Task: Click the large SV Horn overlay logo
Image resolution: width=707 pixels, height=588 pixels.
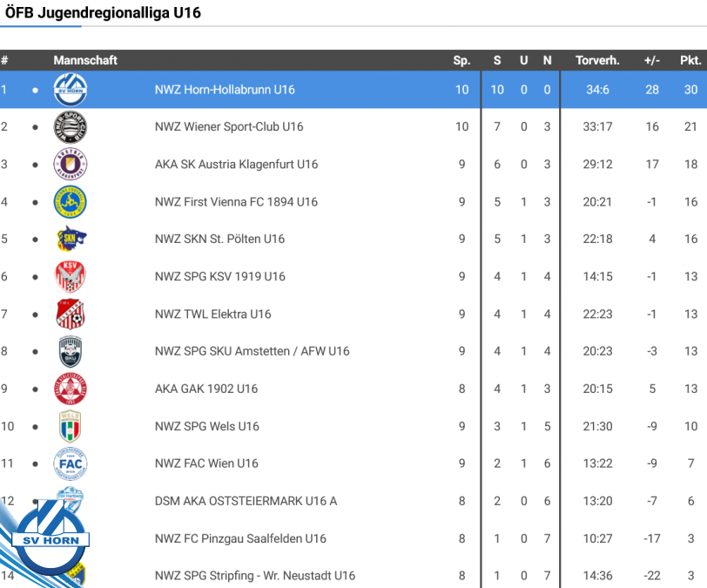Action: click(50, 538)
